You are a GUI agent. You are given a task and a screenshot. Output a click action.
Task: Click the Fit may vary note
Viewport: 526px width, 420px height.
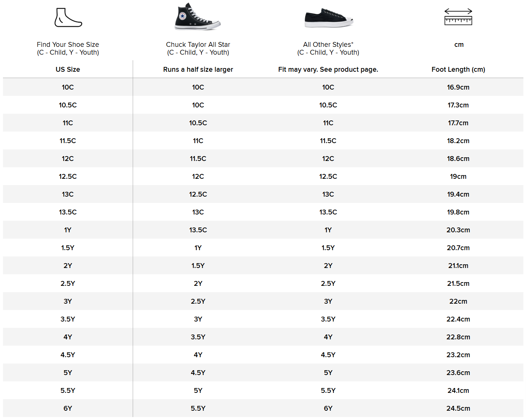[328, 70]
